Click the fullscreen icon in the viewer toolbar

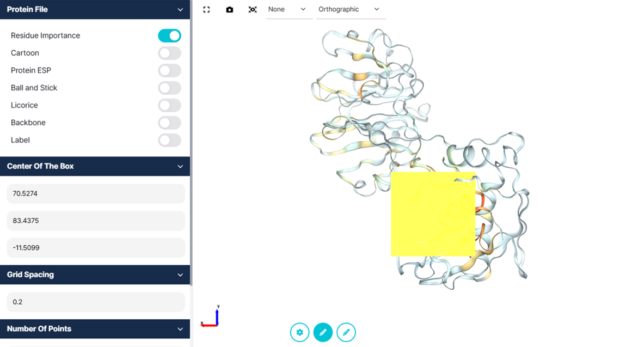[206, 10]
